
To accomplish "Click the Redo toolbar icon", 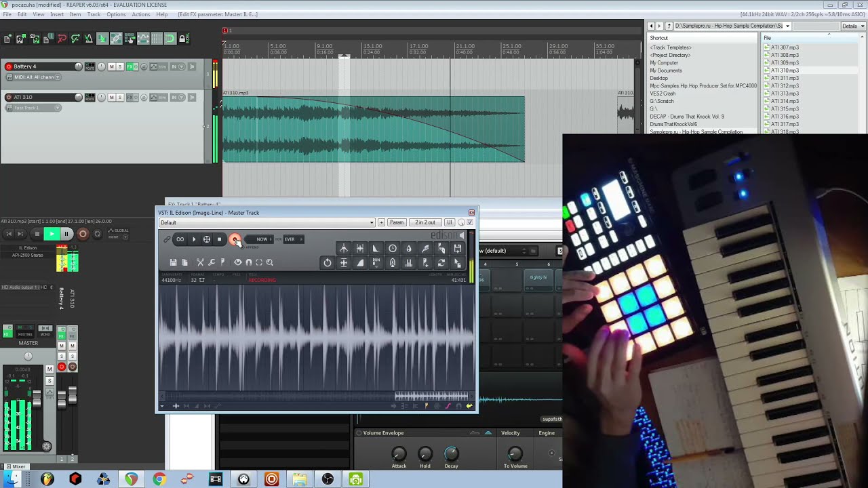I will (75, 39).
